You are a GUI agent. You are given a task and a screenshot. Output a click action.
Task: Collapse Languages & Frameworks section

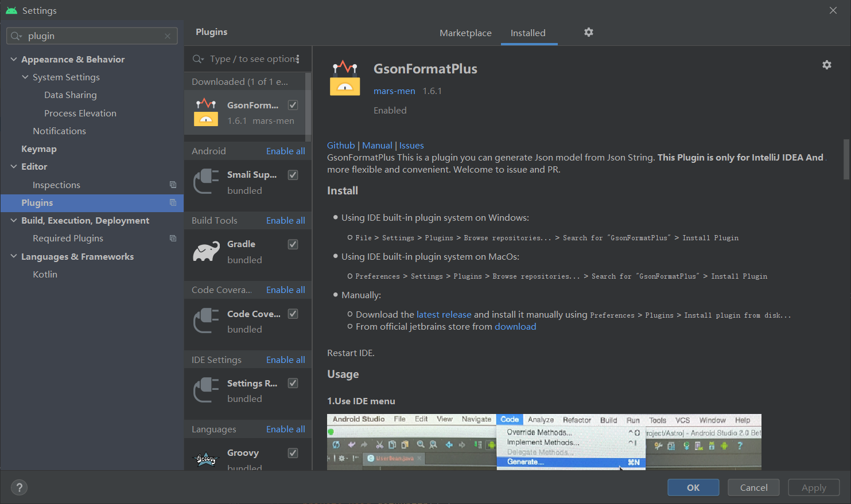tap(14, 256)
